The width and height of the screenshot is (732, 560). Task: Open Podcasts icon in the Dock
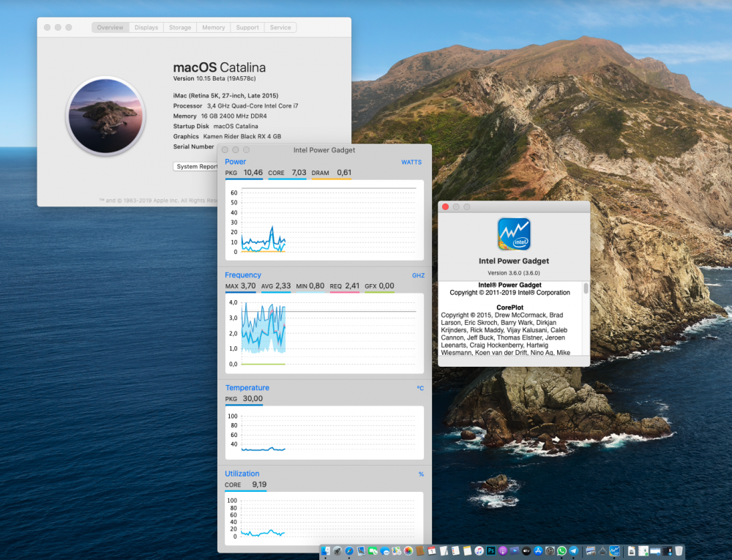click(x=503, y=550)
